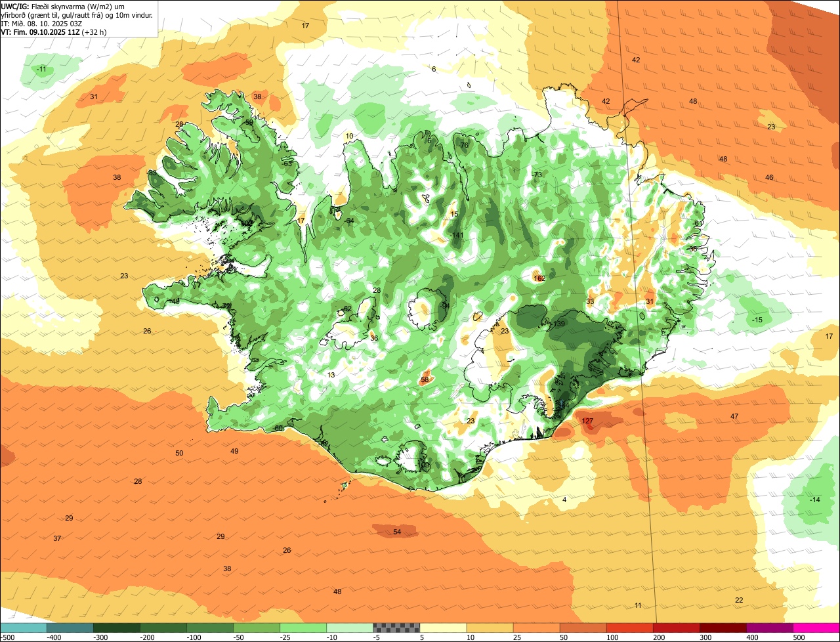Click the '-14' value in the southeast sea
This screenshot has width=840, height=642.
click(814, 500)
